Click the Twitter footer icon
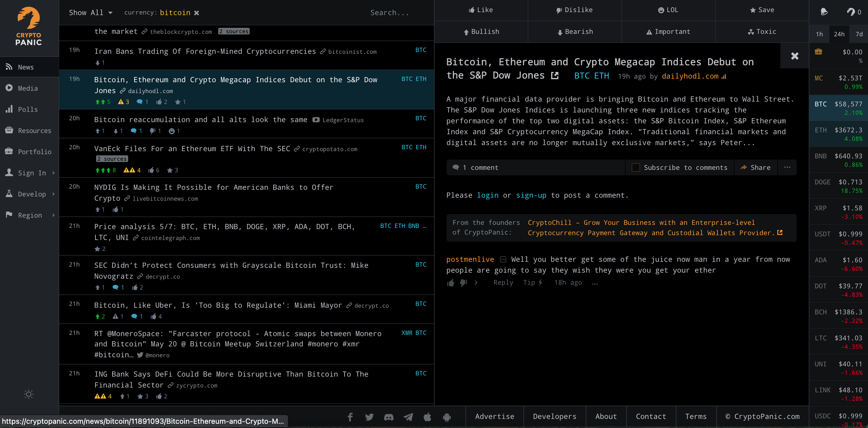The width and height of the screenshot is (868, 428). coord(369,417)
